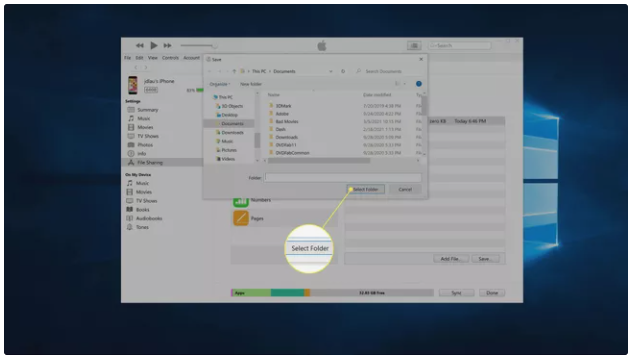The height and width of the screenshot is (361, 633).
Task: Open the iTunes File menu
Action: pos(128,58)
